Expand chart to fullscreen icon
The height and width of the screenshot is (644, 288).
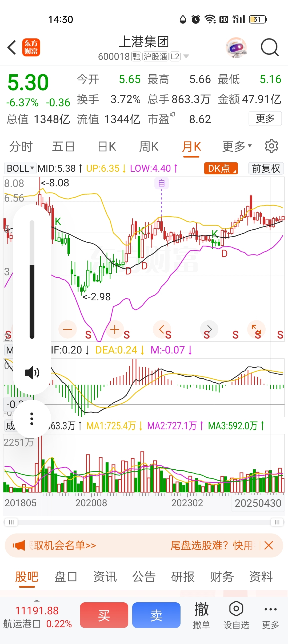coord(256,329)
